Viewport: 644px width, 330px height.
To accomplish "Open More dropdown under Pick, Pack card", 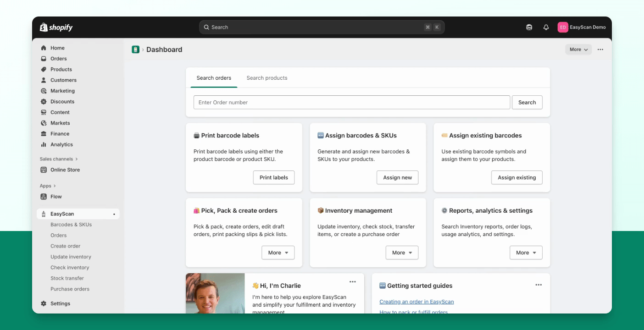I will (x=278, y=253).
